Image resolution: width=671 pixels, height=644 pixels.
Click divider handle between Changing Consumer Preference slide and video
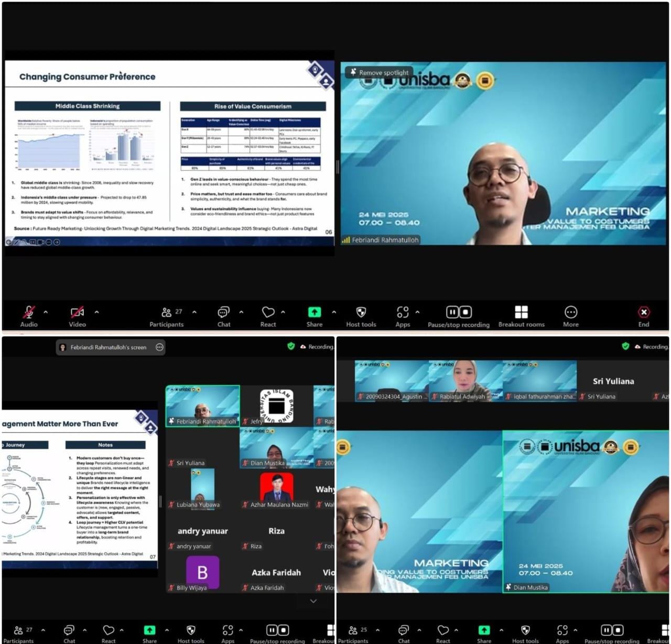[x=338, y=167]
